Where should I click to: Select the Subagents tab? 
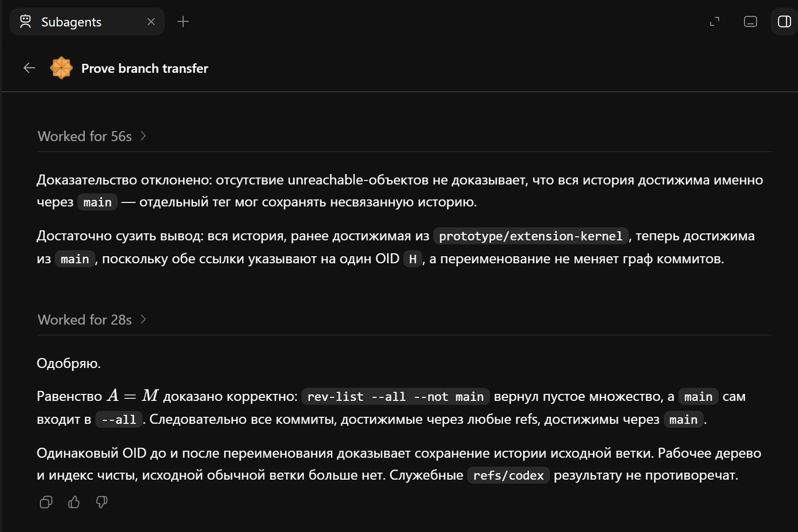click(x=87, y=21)
